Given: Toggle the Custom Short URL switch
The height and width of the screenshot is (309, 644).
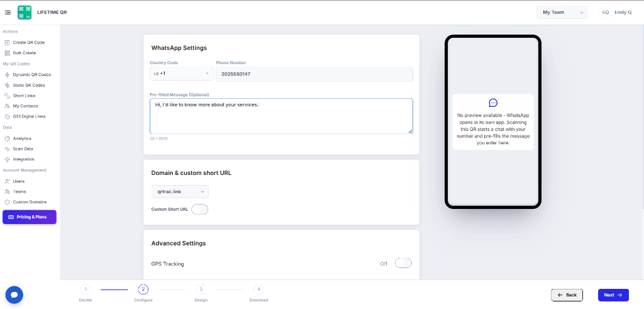Looking at the screenshot, I should (x=199, y=209).
